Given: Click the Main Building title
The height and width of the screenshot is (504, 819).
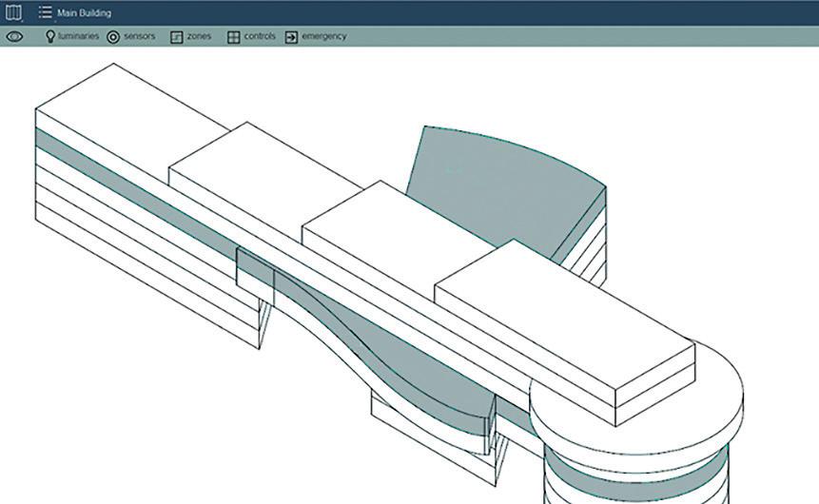Looking at the screenshot, I should [84, 13].
